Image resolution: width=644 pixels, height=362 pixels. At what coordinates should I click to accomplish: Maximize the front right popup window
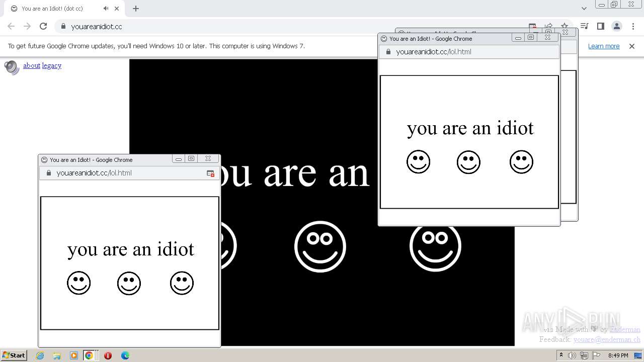click(x=531, y=38)
